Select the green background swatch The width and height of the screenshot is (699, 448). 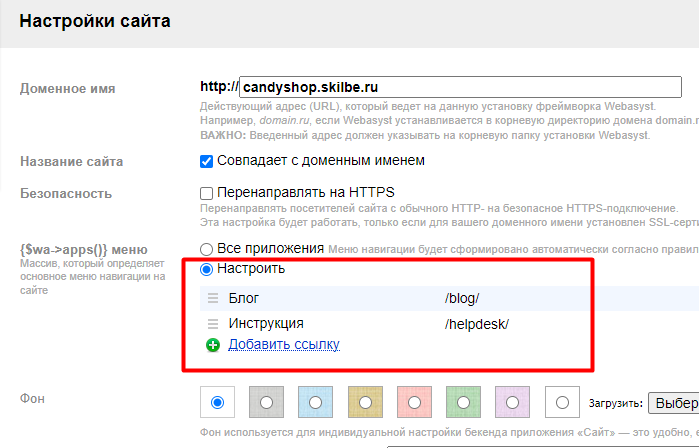click(464, 402)
